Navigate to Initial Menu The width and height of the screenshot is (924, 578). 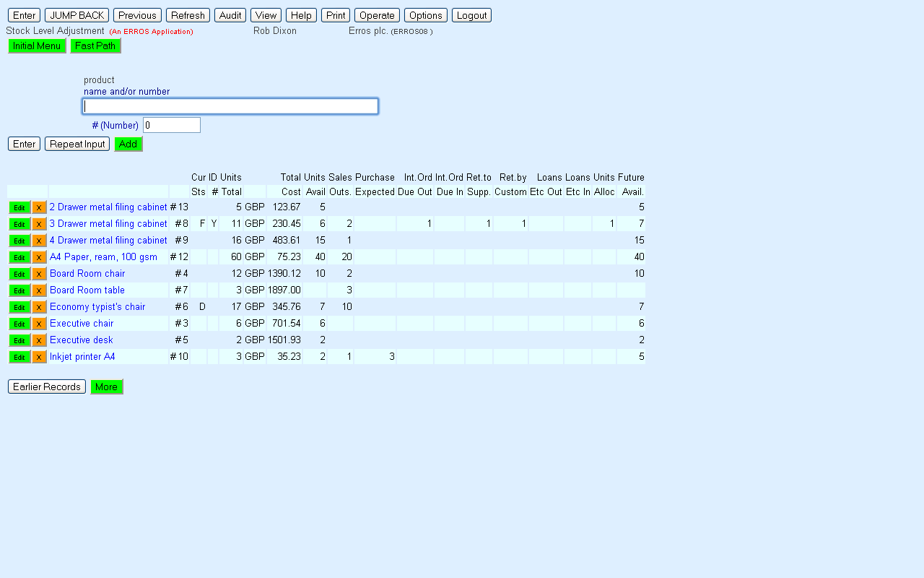tap(37, 46)
